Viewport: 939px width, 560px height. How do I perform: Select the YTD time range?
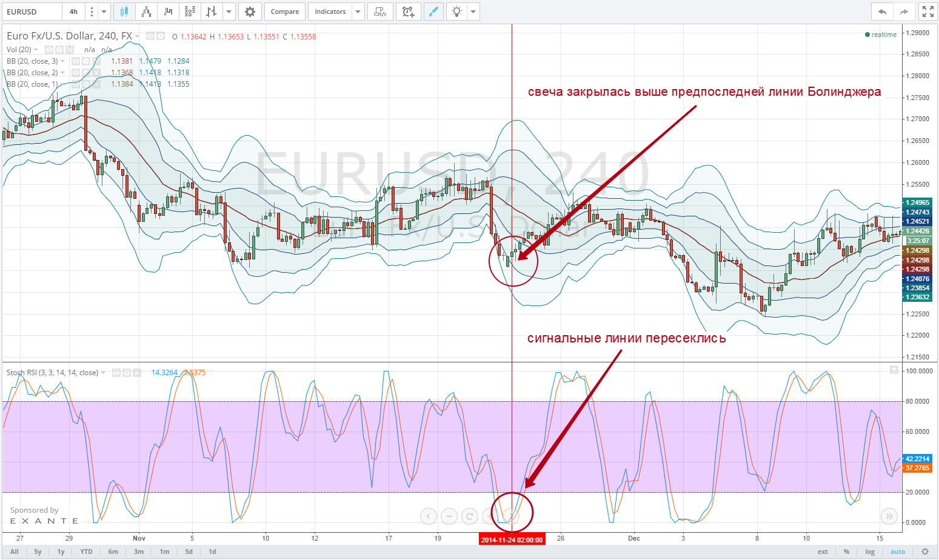[x=87, y=552]
